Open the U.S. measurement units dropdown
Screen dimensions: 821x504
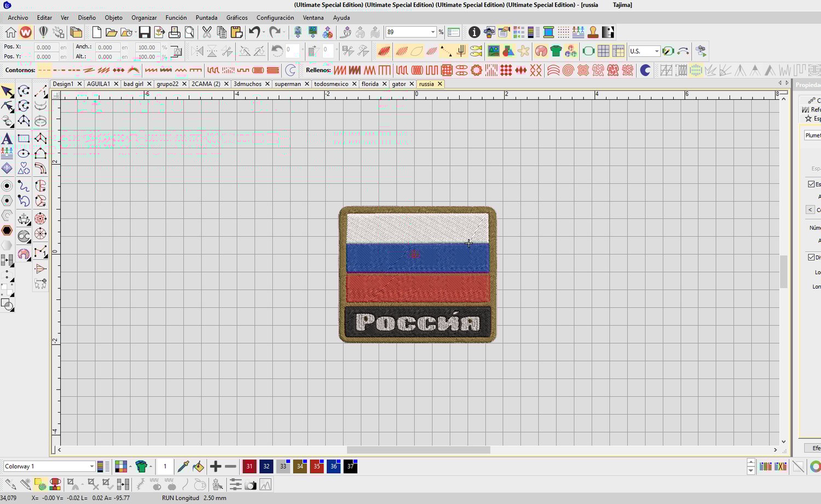pyautogui.click(x=656, y=51)
